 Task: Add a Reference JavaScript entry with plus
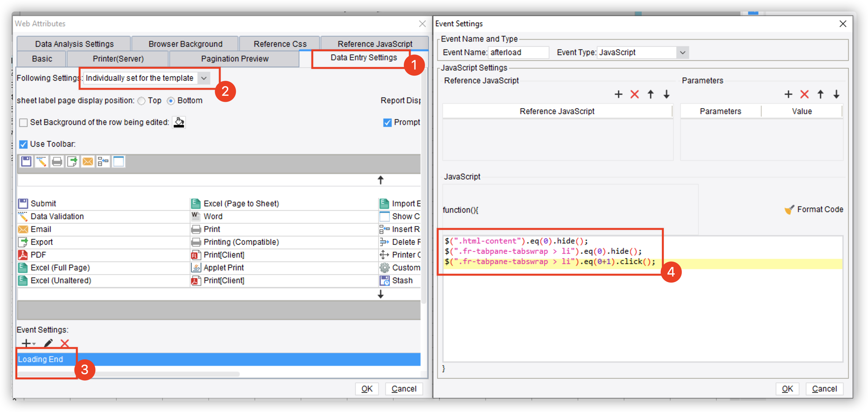618,94
